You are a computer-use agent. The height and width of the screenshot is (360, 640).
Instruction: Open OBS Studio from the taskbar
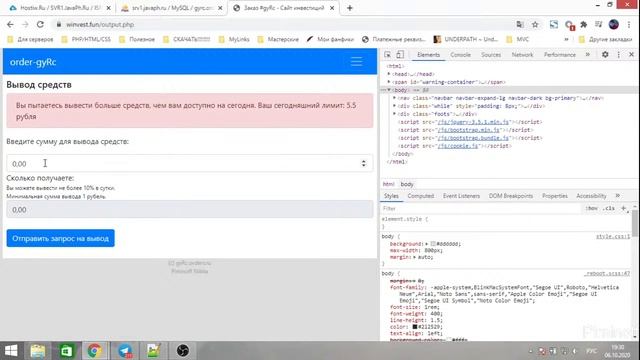(x=182, y=351)
